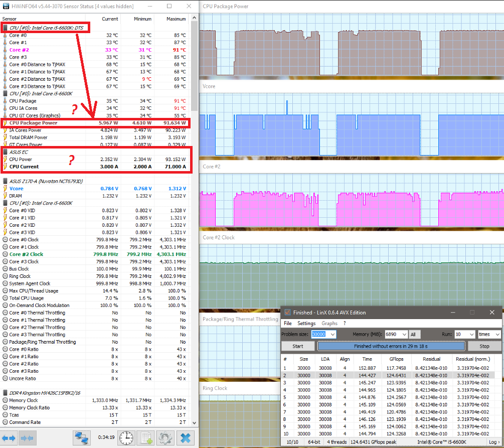Click the sensor list scrollbar down arrow
This screenshot has height=448, width=504.
tap(194, 422)
